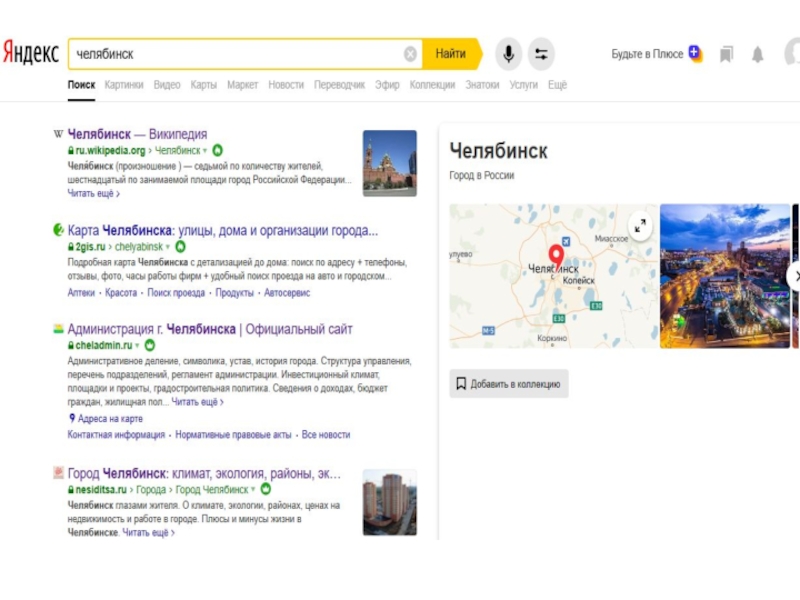The width and height of the screenshot is (800, 600).
Task: Expand Читать ещё under Wikipedia snippet
Action: (x=93, y=193)
